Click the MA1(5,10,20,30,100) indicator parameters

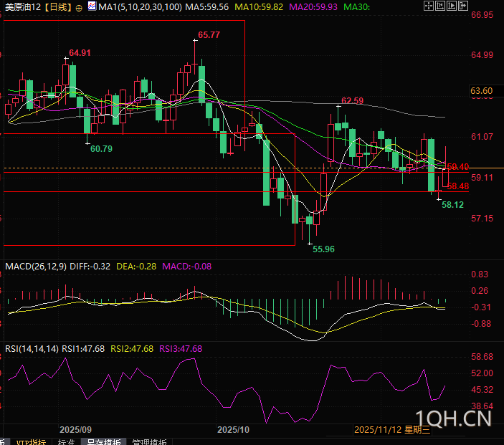pyautogui.click(x=140, y=6)
